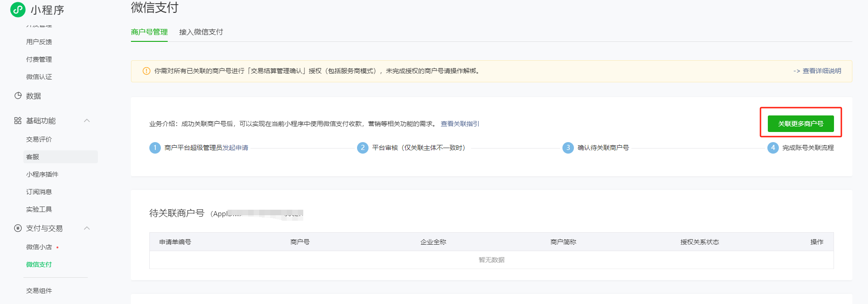This screenshot has height=304, width=868.
Task: Open 交易组件 in the sidebar
Action: [39, 291]
